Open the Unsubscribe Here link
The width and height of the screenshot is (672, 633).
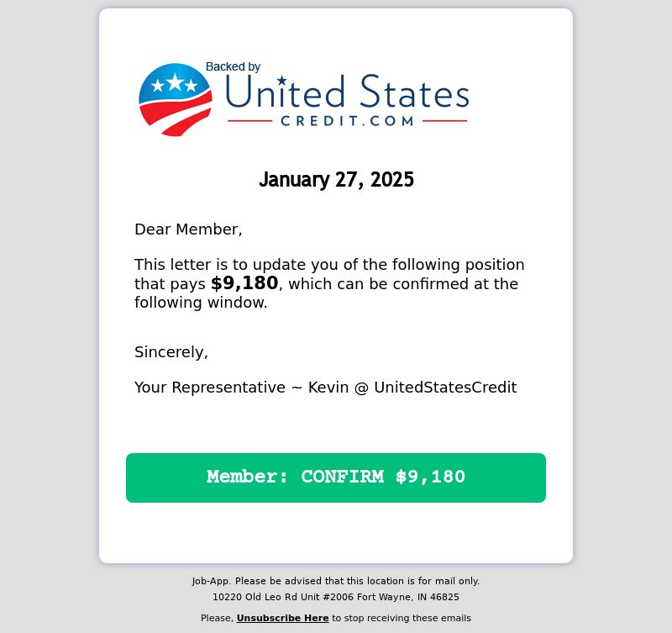point(282,618)
